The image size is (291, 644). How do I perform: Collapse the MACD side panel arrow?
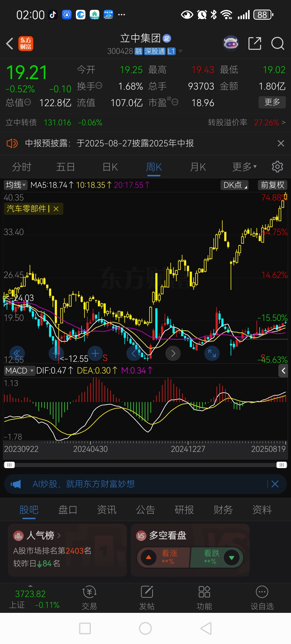283,371
